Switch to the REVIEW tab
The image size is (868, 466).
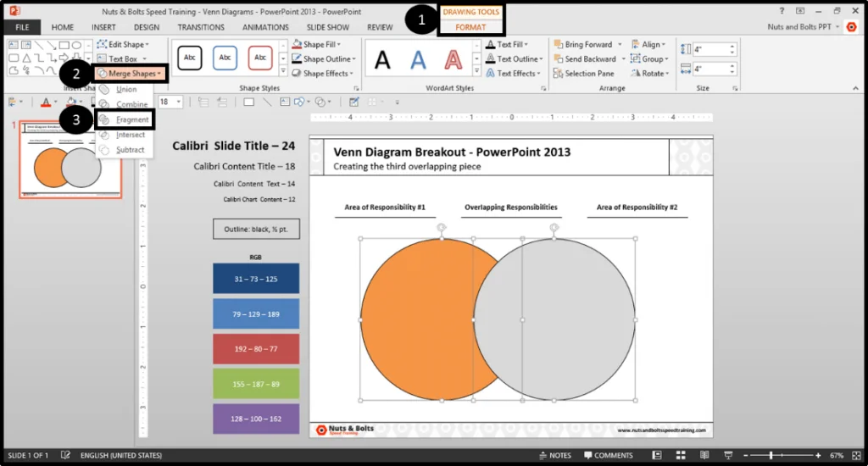coord(380,27)
